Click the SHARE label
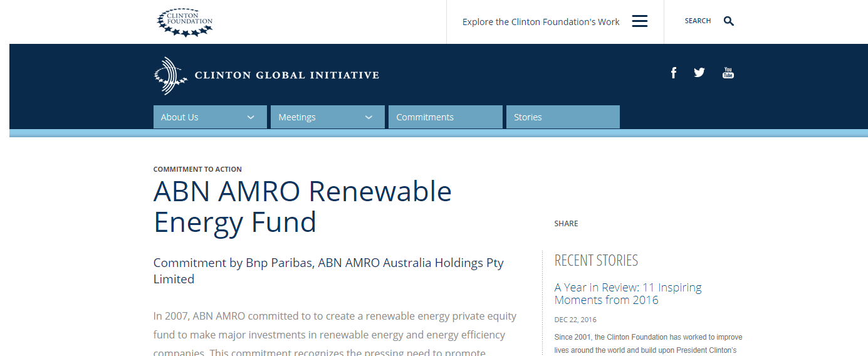The image size is (868, 356). (566, 224)
